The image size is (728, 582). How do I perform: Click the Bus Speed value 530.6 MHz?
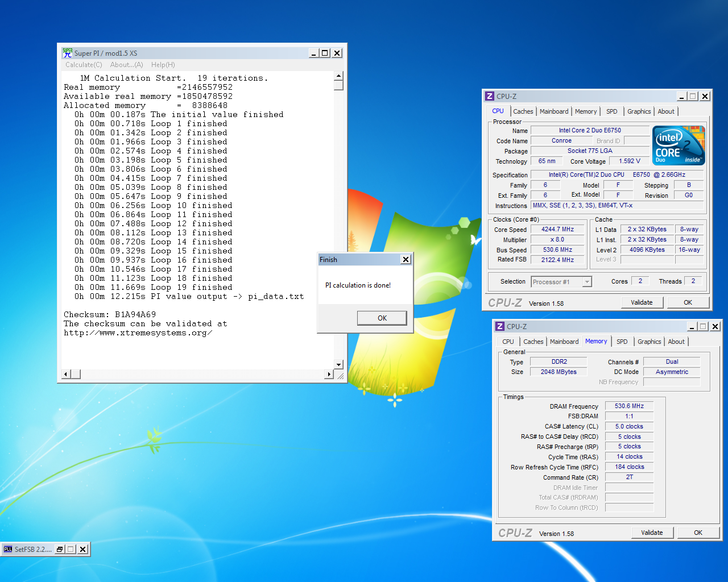tap(557, 250)
